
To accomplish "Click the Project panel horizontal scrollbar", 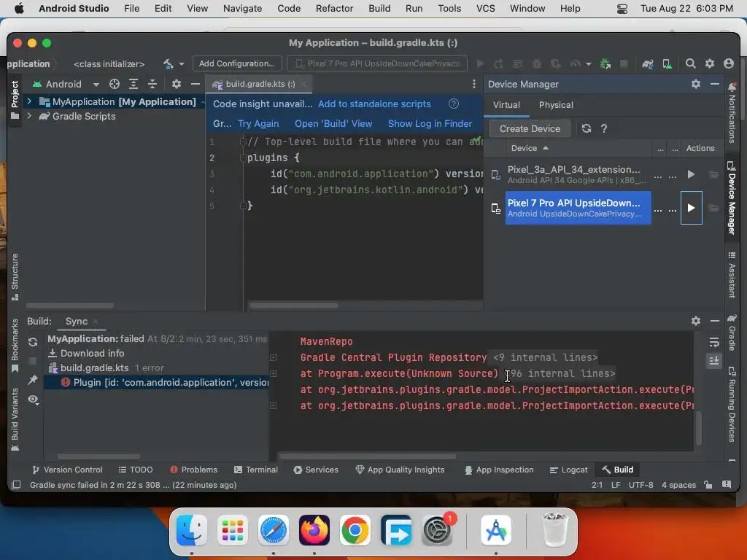I will tap(70, 306).
